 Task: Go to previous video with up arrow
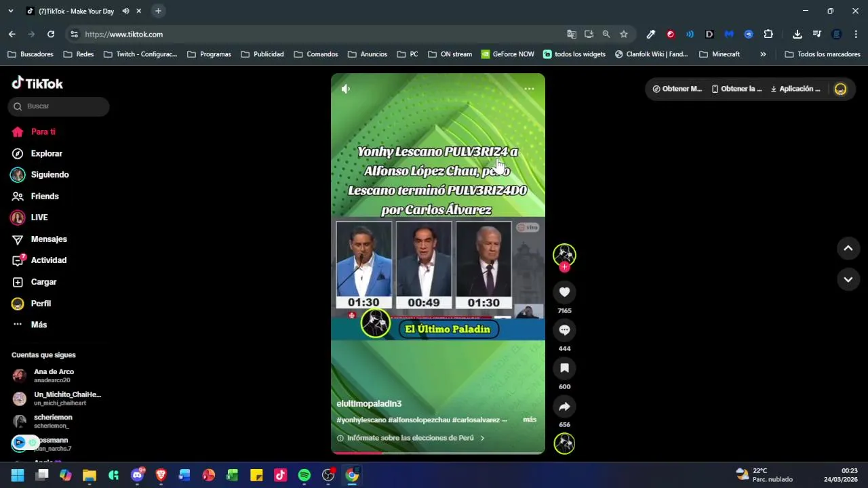pos(848,248)
